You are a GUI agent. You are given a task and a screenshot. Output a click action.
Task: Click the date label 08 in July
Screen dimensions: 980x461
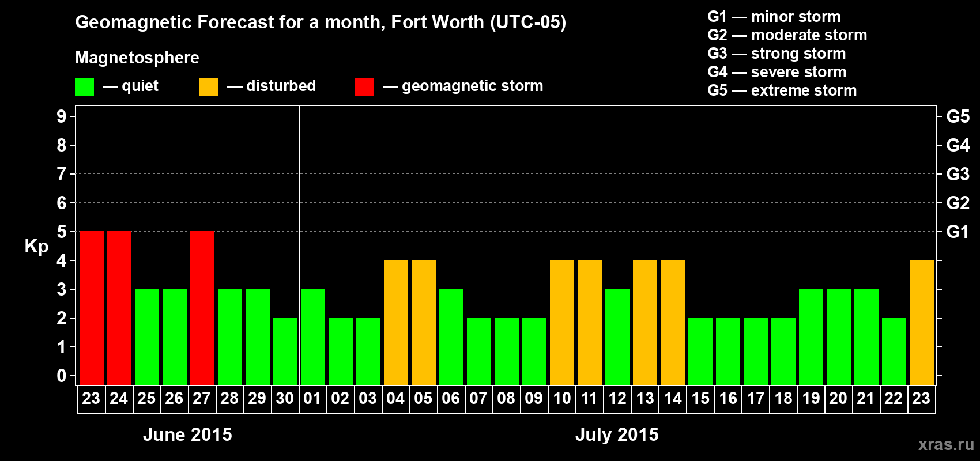click(x=506, y=398)
